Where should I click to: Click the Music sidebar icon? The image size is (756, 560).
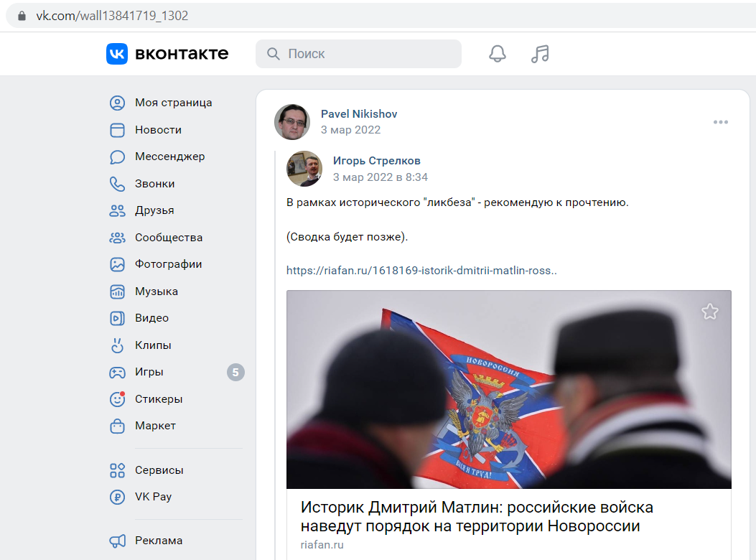(117, 291)
